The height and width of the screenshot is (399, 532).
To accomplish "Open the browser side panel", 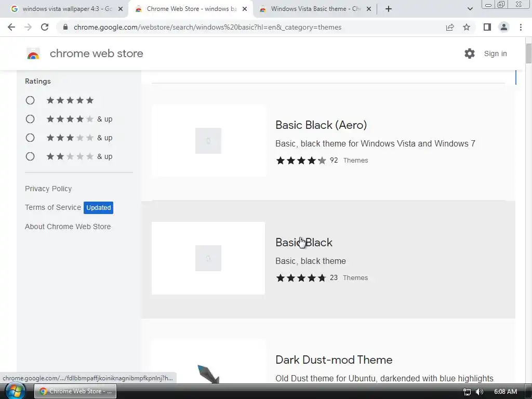I will click(487, 27).
